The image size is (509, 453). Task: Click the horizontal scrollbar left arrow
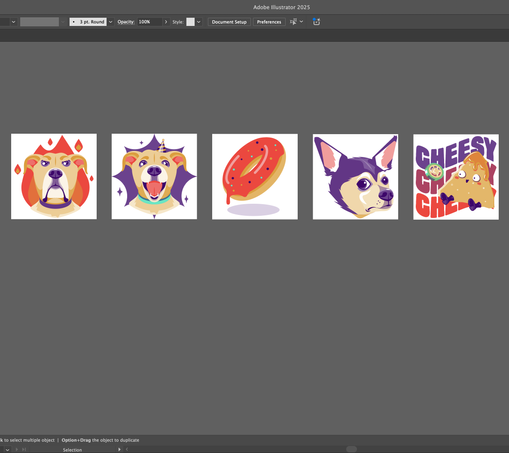click(x=127, y=450)
